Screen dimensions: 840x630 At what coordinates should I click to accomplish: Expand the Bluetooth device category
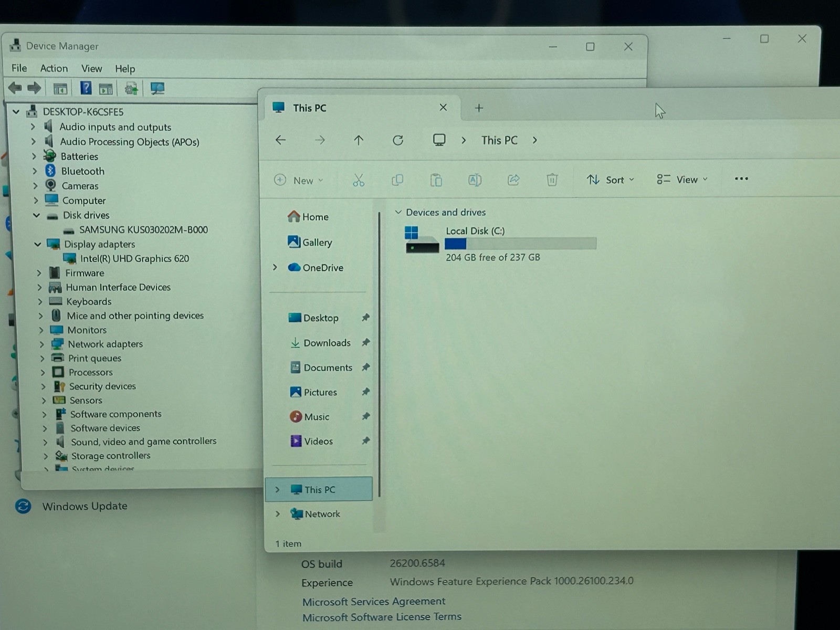pos(35,171)
